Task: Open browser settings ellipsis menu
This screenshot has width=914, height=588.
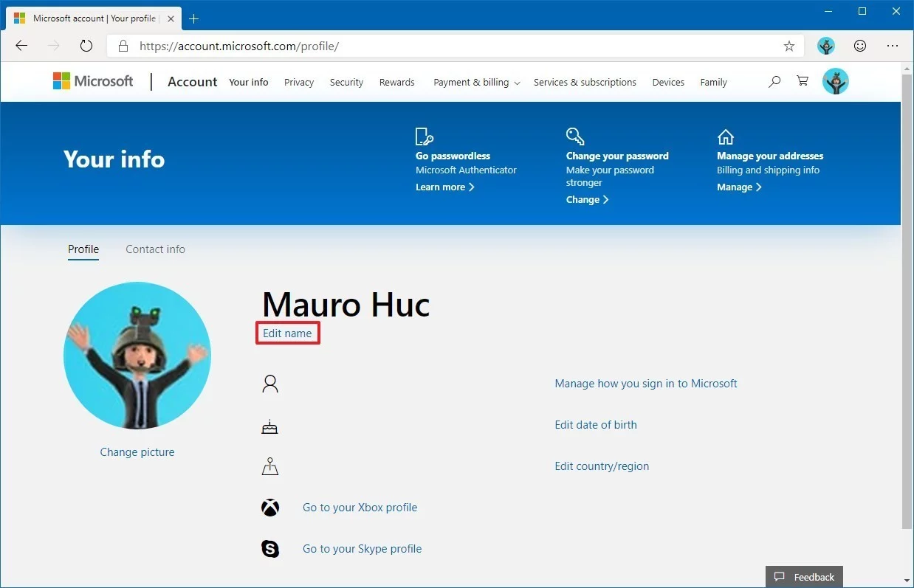Action: pyautogui.click(x=893, y=46)
